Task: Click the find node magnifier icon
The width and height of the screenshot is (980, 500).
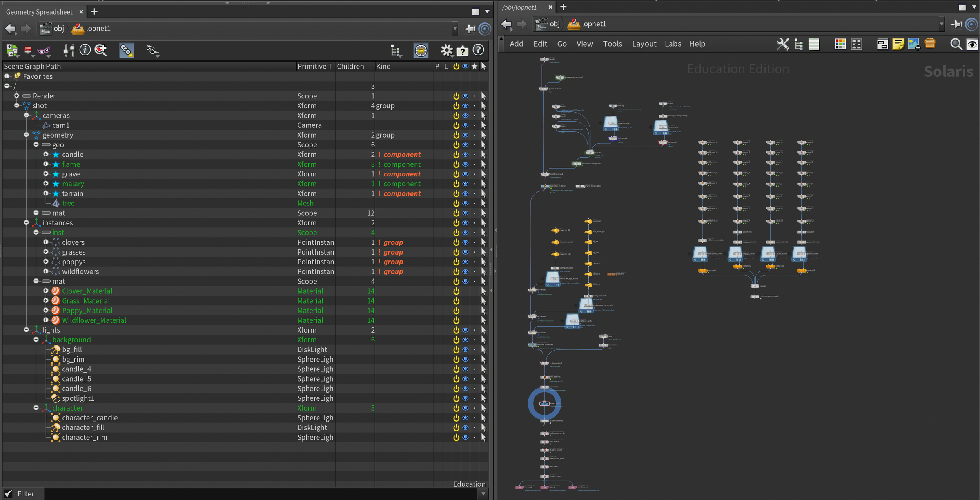Action: tap(956, 44)
